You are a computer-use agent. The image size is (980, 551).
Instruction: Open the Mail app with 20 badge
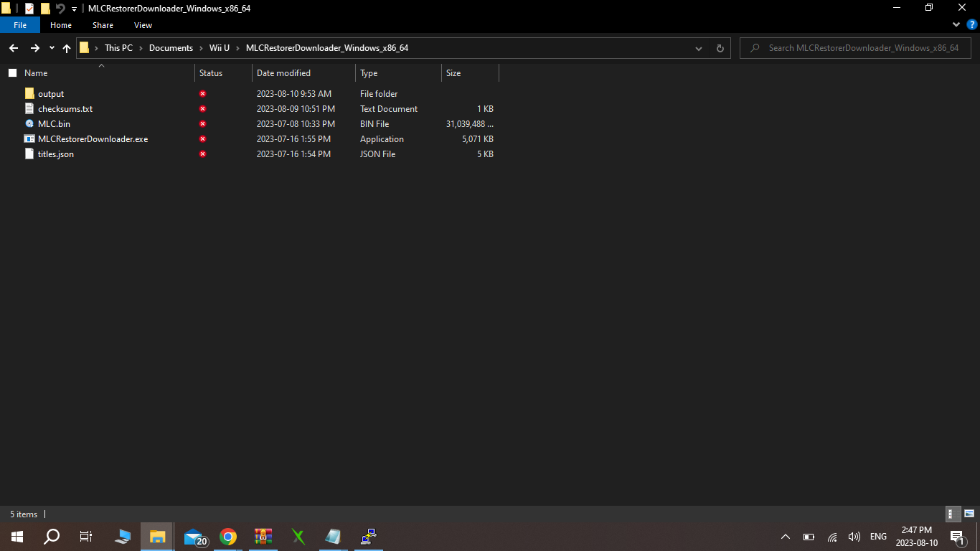coord(195,537)
